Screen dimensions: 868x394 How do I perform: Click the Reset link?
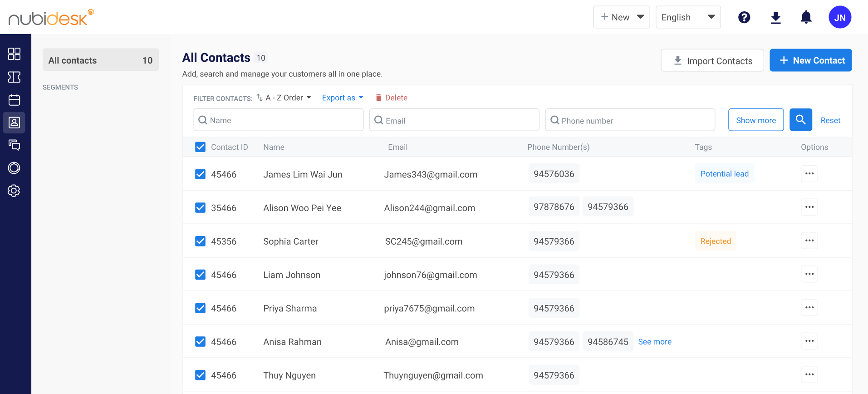[x=830, y=120]
